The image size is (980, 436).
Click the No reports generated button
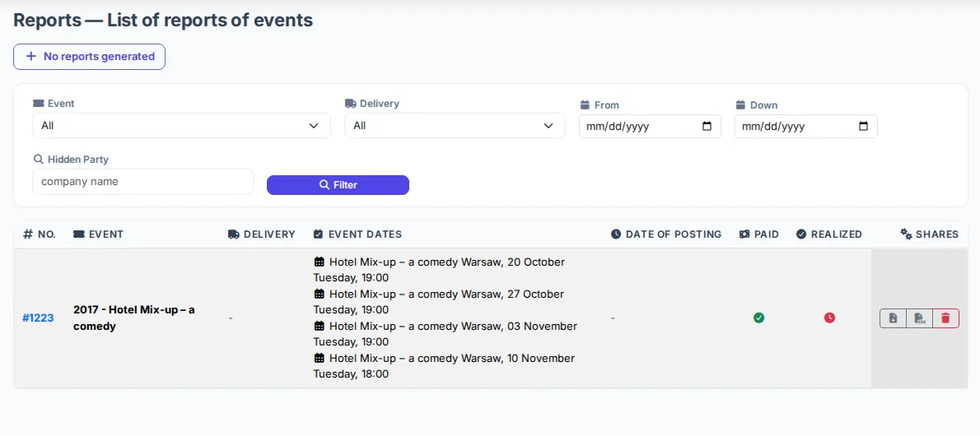[90, 56]
